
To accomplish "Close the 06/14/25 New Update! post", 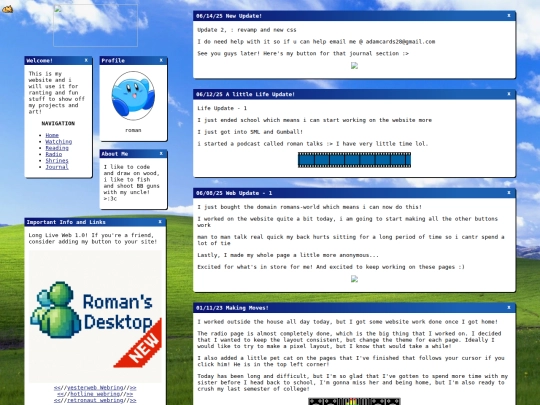I will [509, 15].
